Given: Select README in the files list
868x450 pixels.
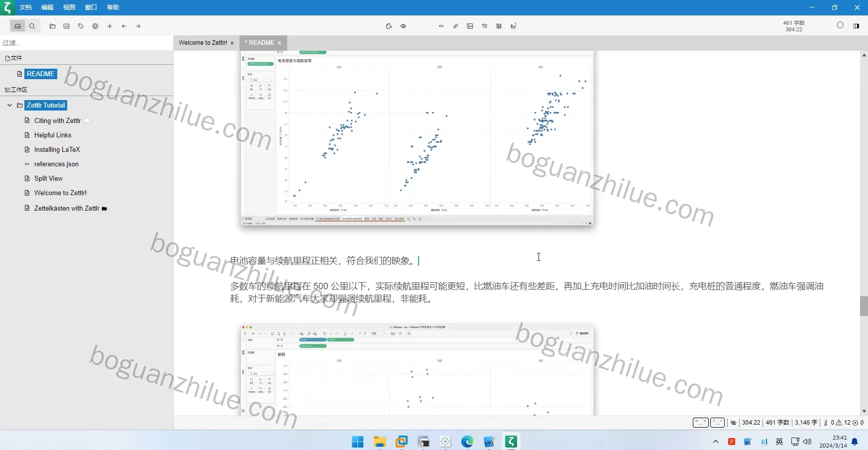Looking at the screenshot, I should point(40,74).
